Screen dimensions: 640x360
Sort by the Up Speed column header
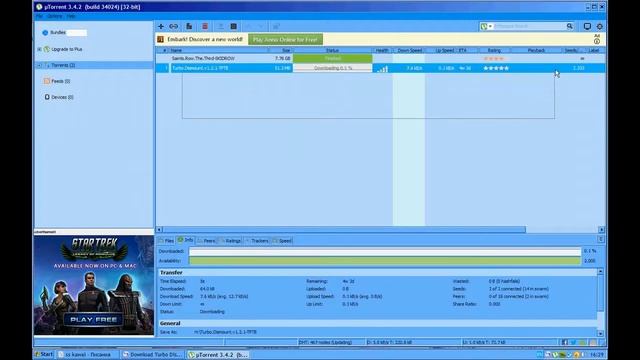[444, 50]
